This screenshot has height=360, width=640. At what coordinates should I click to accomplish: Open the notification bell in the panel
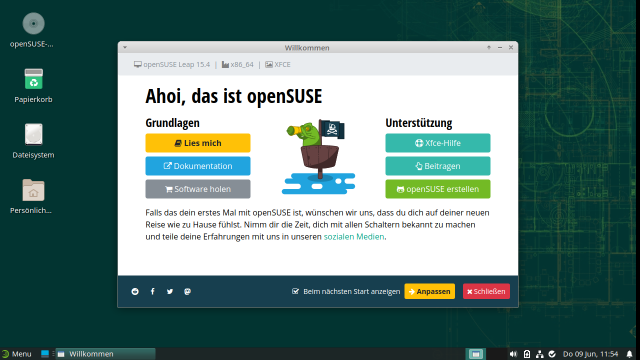click(x=629, y=354)
